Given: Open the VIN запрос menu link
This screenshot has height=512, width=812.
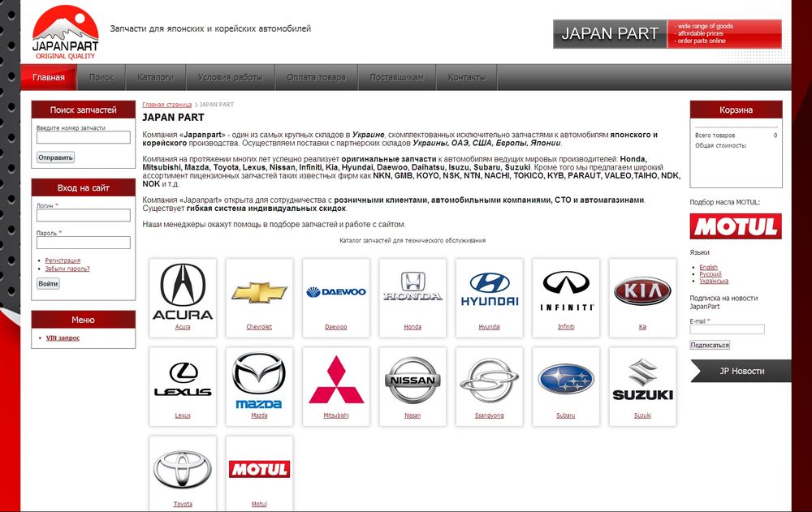Looking at the screenshot, I should tap(63, 338).
